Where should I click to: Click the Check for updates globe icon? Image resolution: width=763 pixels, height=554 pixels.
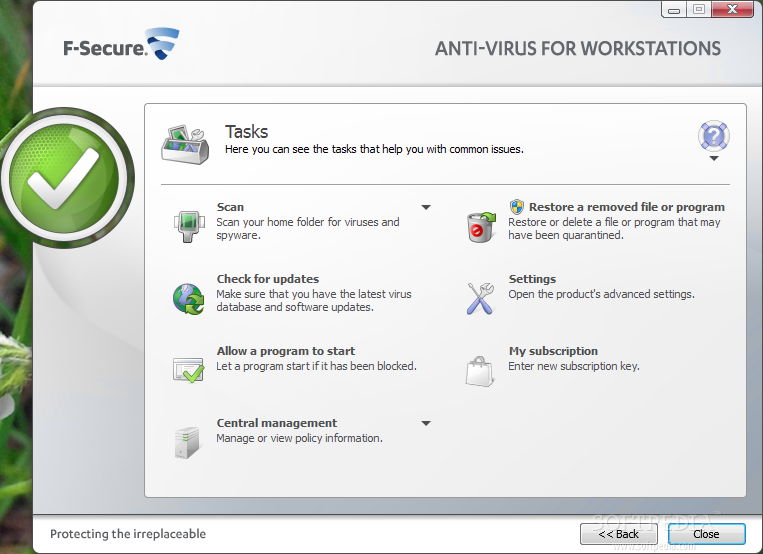(x=189, y=299)
